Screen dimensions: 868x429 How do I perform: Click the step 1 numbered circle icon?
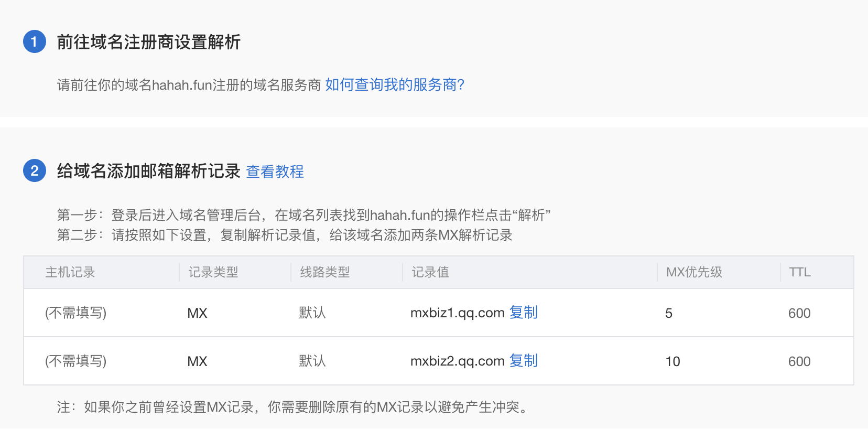pyautogui.click(x=35, y=42)
